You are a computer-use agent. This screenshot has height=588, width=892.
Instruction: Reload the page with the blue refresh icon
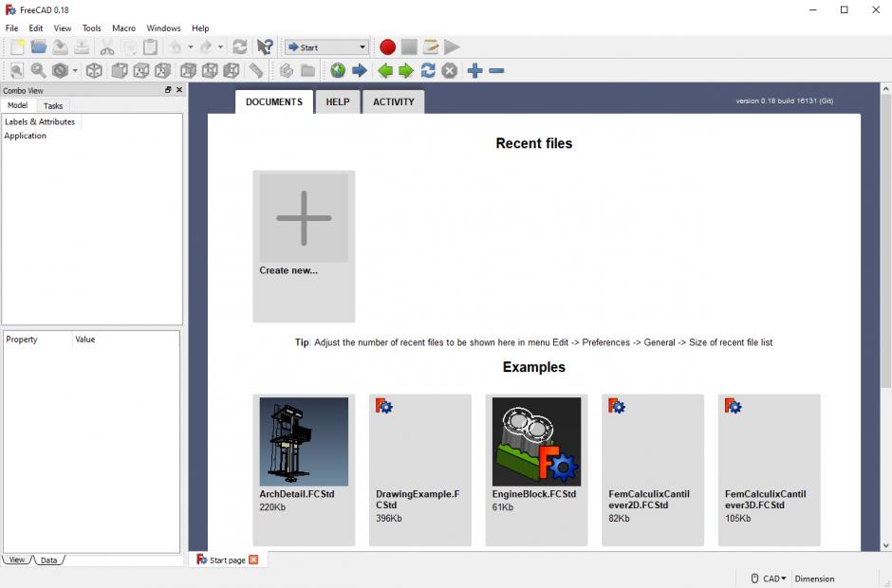point(428,70)
